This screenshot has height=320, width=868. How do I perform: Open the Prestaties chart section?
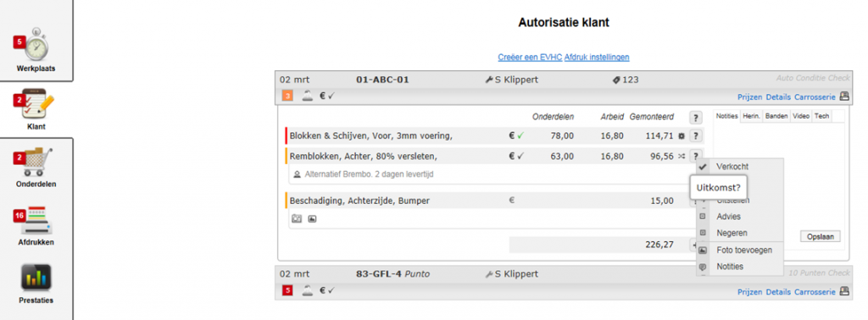pyautogui.click(x=36, y=283)
